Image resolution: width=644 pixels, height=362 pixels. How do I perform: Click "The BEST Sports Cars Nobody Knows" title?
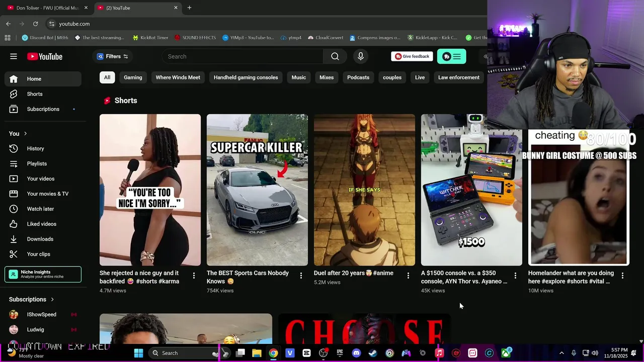coord(248,277)
